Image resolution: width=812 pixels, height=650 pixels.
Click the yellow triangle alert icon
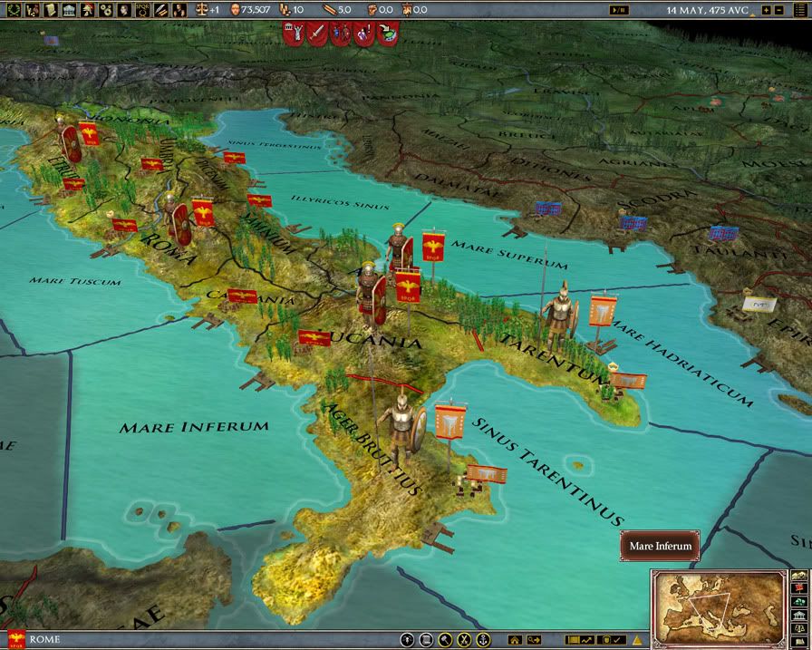pos(637,641)
